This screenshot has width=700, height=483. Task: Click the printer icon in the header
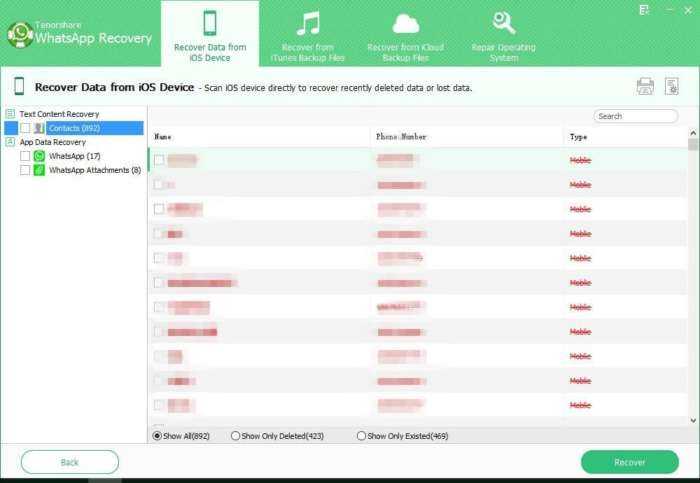(645, 86)
